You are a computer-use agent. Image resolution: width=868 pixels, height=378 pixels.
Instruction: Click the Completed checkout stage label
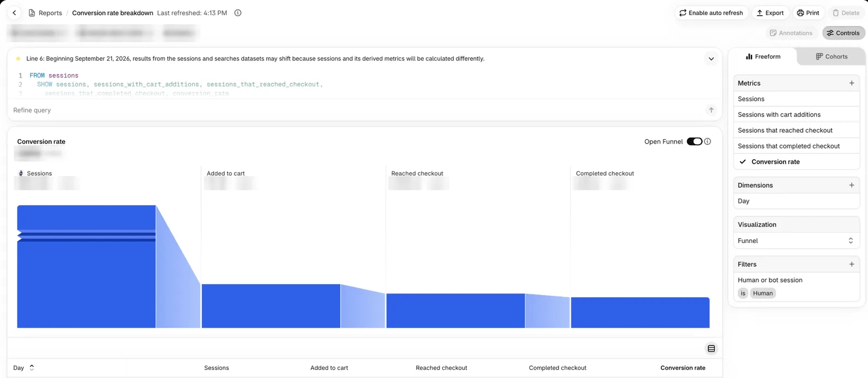(x=605, y=174)
